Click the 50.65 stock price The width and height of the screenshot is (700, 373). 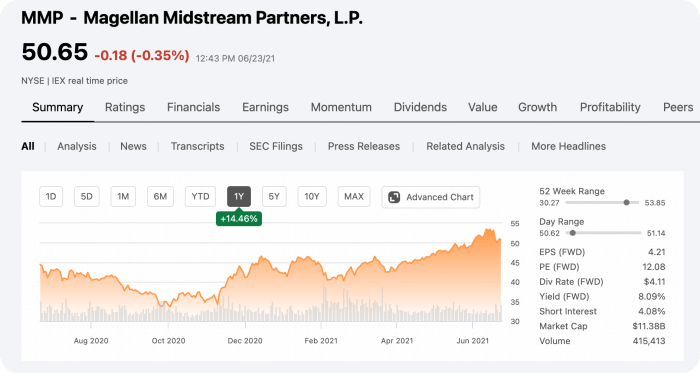[x=54, y=52]
